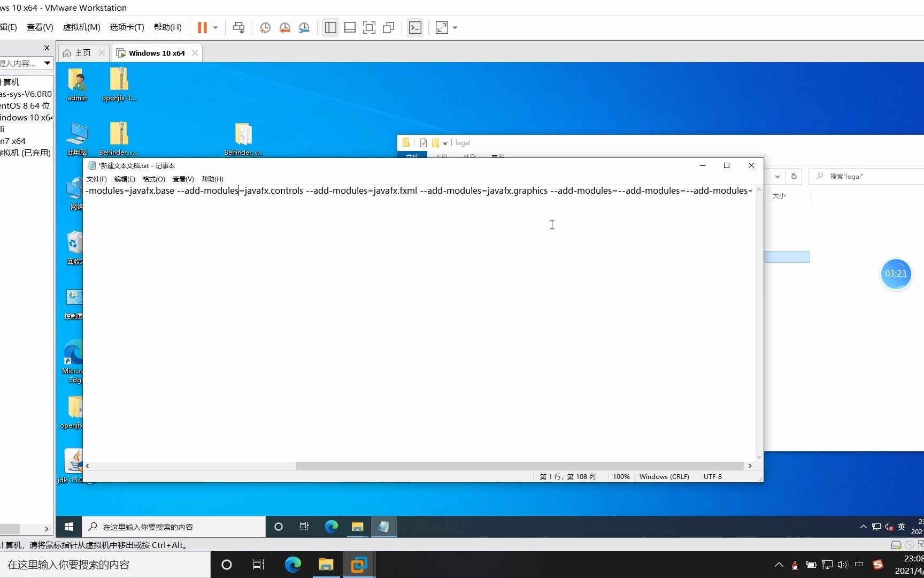Open File Explorer from the guest taskbar
Viewport: 924px width, 578px height.
click(x=357, y=527)
